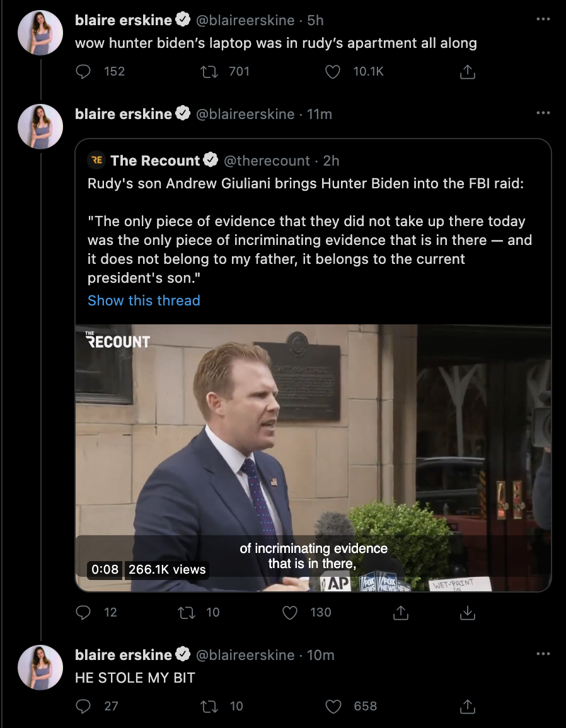Open more options on the first tweet
This screenshot has width=566, height=728.
pyautogui.click(x=543, y=20)
